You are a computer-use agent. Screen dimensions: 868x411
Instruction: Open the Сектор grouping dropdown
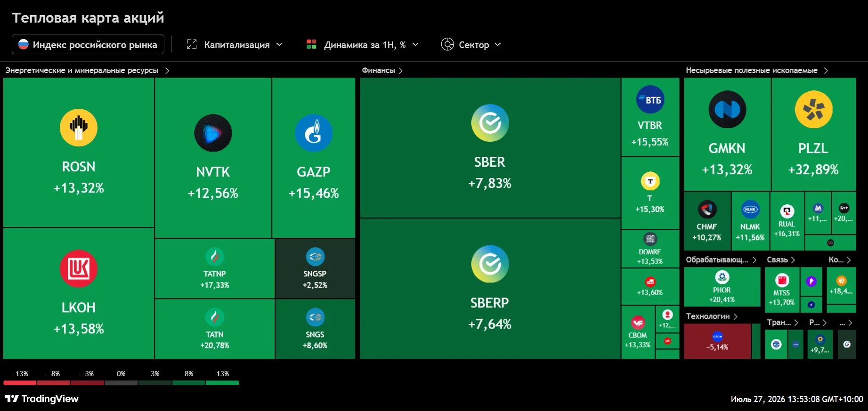(x=471, y=44)
